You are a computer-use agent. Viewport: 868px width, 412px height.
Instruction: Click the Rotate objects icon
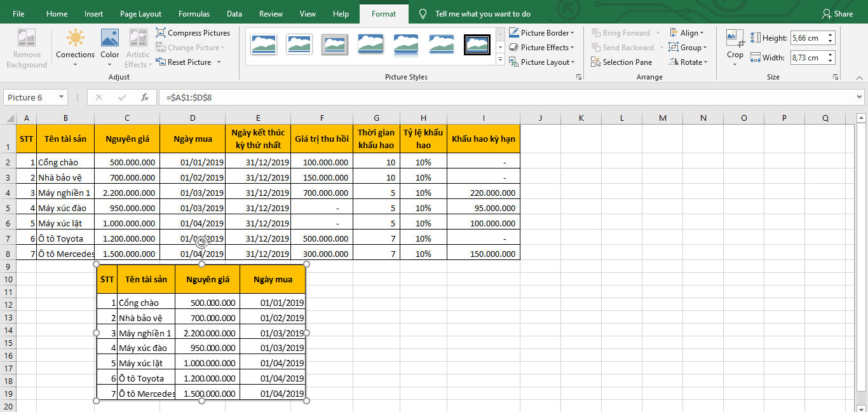[x=674, y=62]
